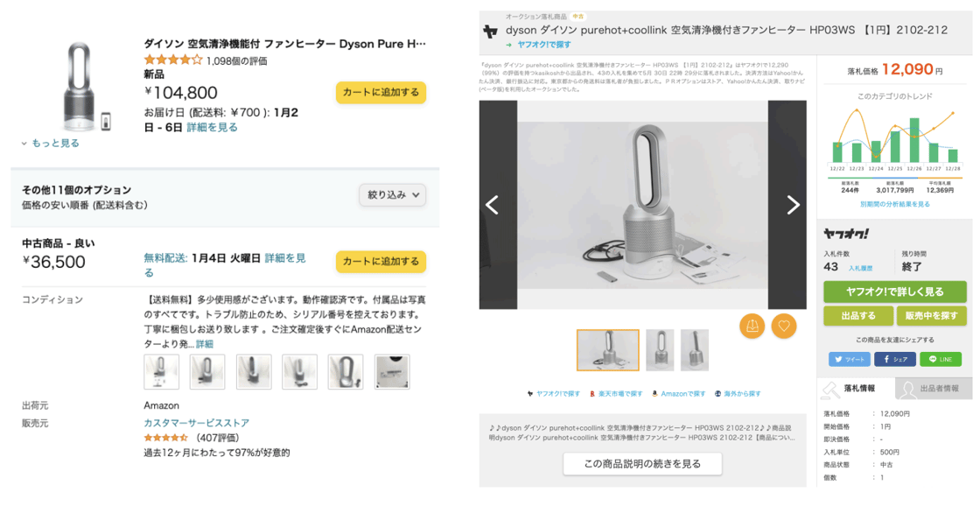The image size is (980, 506).
Task: Select the second auction photo thumbnail
Action: click(660, 350)
